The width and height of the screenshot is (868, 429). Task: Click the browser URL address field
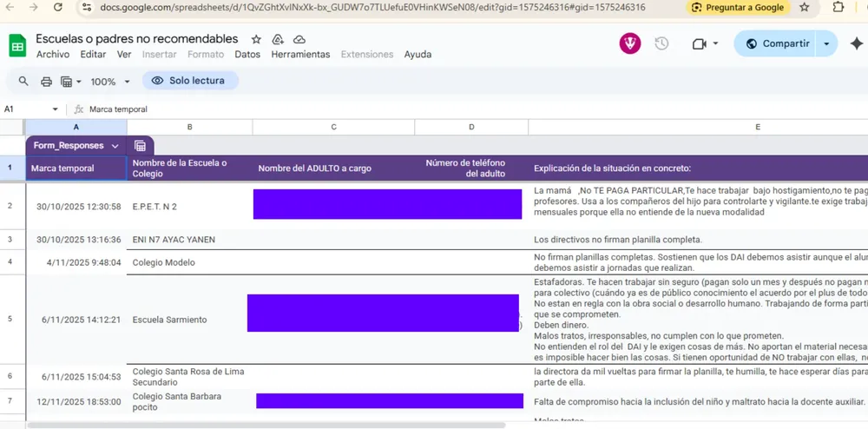click(x=372, y=7)
